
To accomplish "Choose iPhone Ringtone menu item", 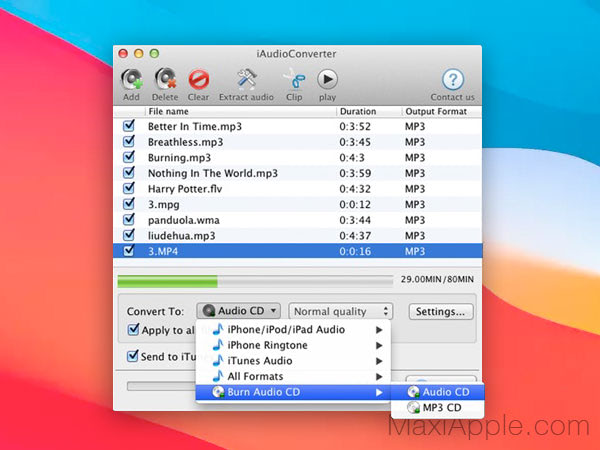I will (x=293, y=345).
